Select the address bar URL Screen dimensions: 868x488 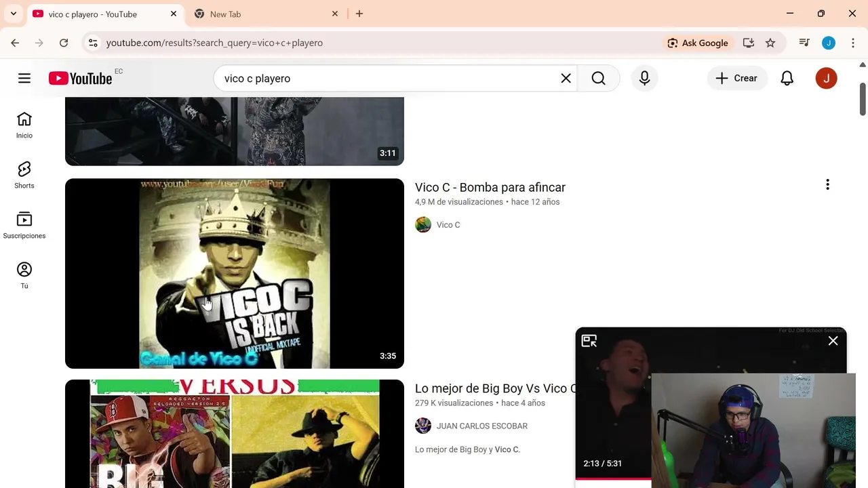tap(214, 43)
